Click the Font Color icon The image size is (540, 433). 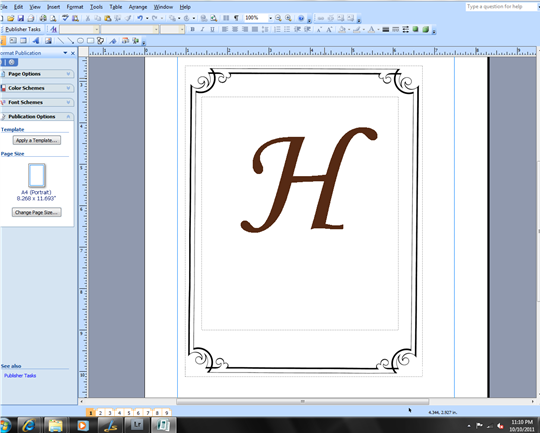point(371,30)
